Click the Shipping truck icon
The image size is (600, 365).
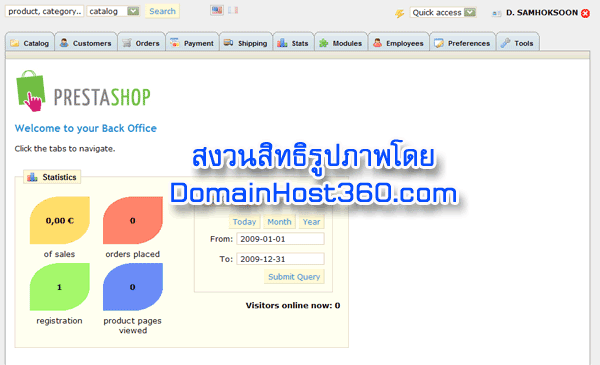pos(228,42)
